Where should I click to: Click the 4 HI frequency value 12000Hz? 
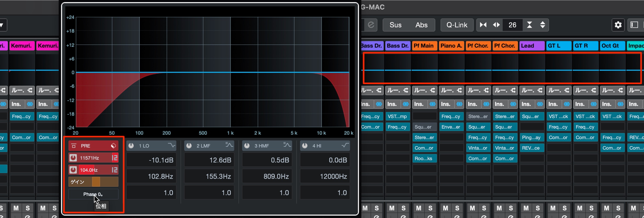coord(325,176)
